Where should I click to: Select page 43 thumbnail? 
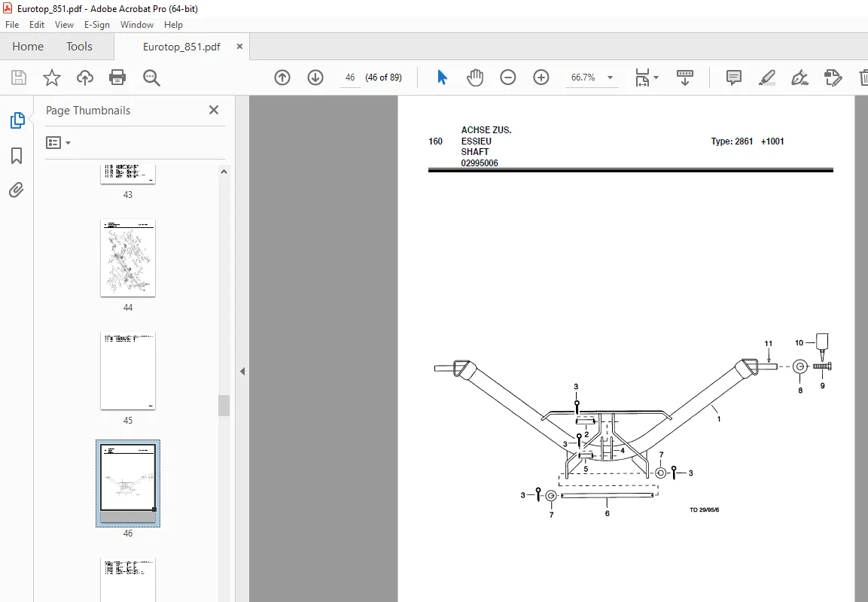click(x=128, y=175)
